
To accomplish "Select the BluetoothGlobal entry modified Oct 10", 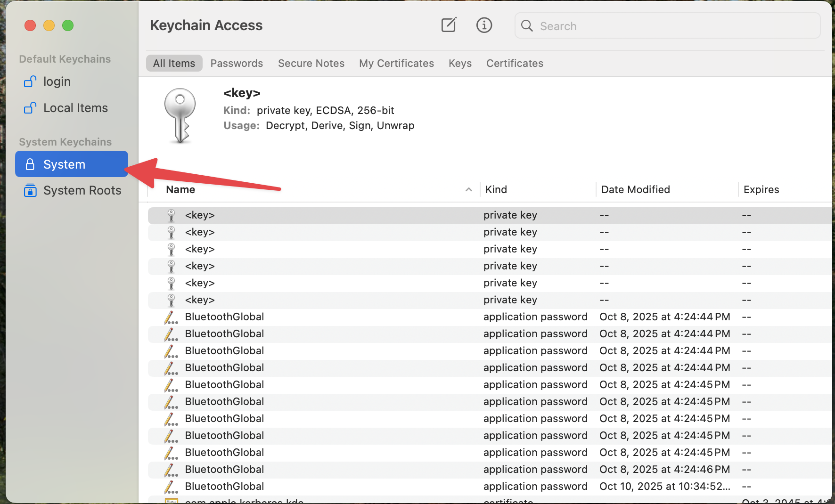I will tap(224, 486).
